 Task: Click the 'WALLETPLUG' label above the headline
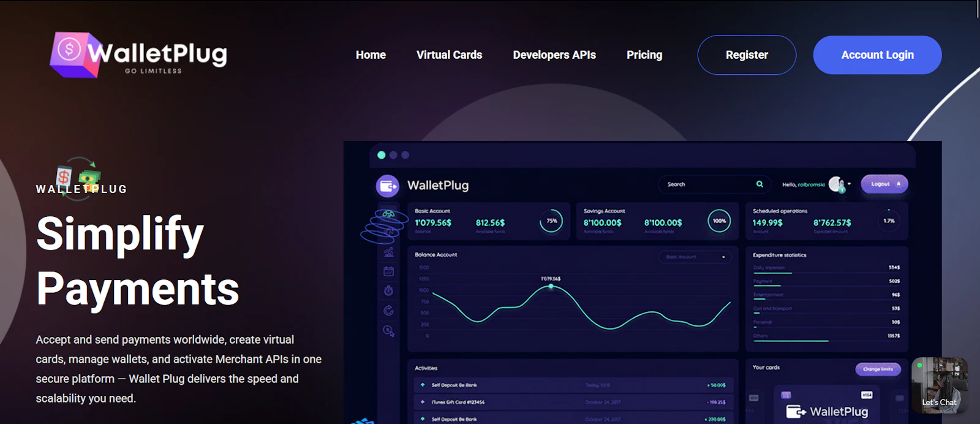(81, 189)
